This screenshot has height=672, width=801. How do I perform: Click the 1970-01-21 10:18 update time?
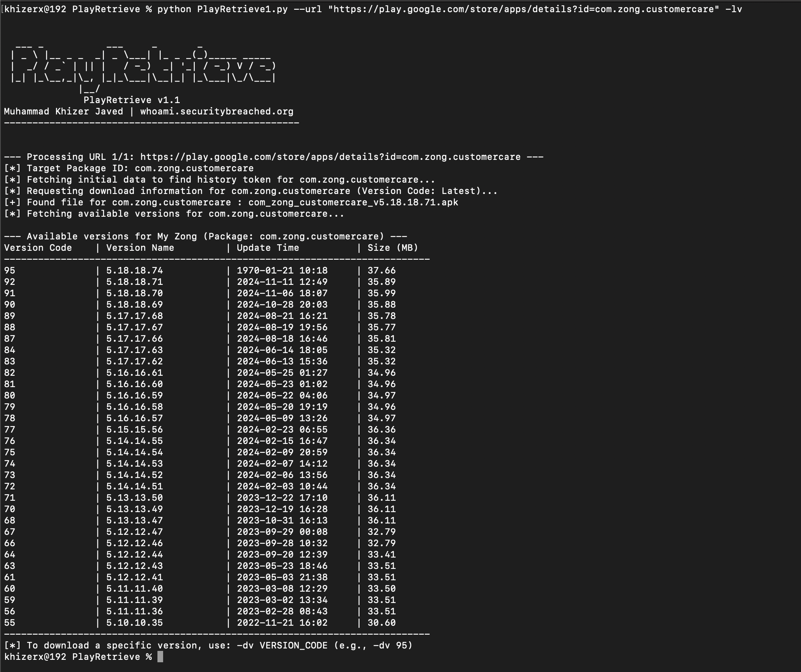tap(282, 271)
